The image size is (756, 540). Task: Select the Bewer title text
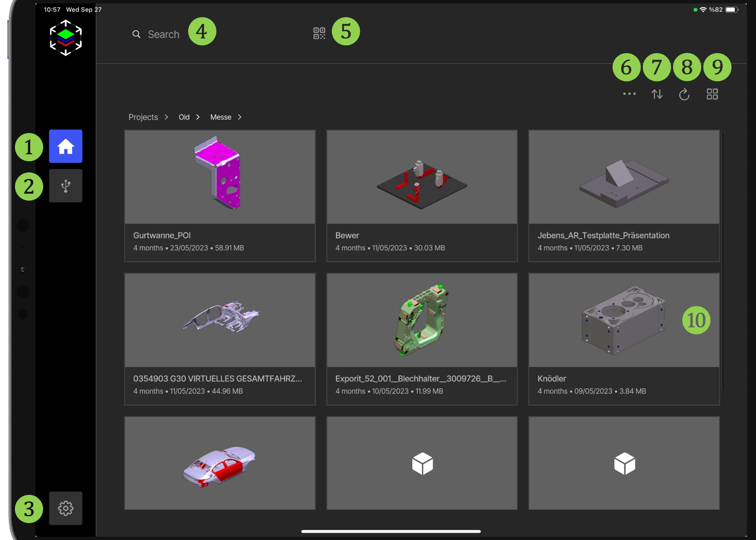(x=347, y=235)
